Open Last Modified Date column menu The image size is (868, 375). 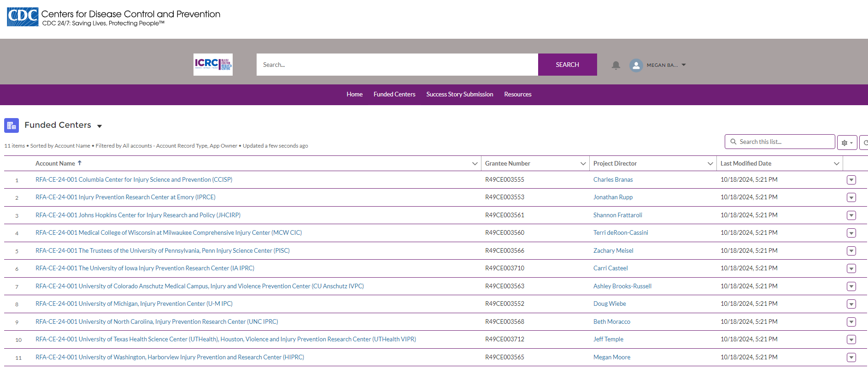click(836, 164)
